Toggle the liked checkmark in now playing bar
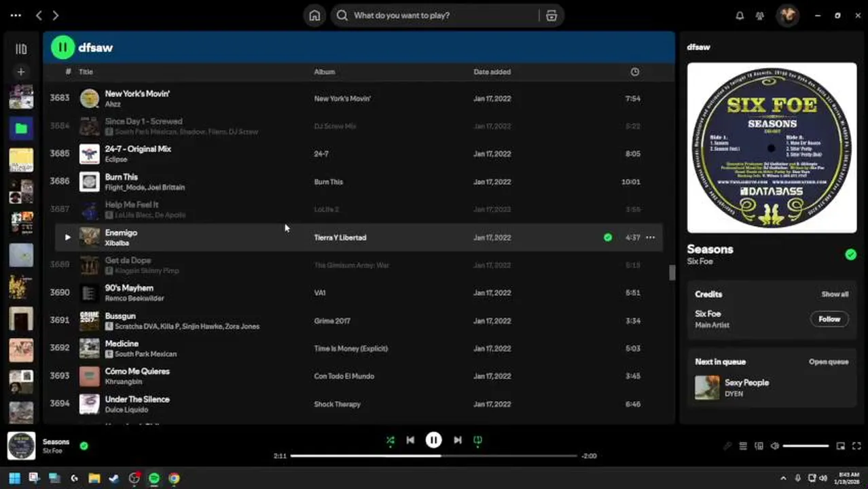Screen dimensions: 868x489 84,446
